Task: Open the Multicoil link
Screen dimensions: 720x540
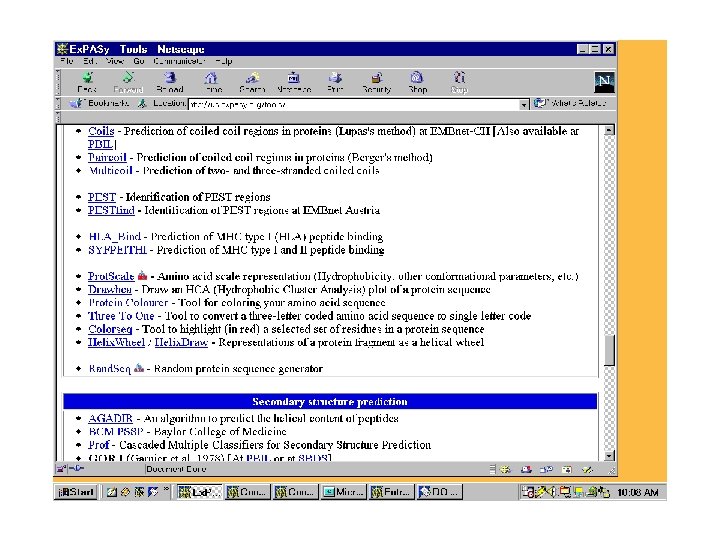Action: click(111, 171)
